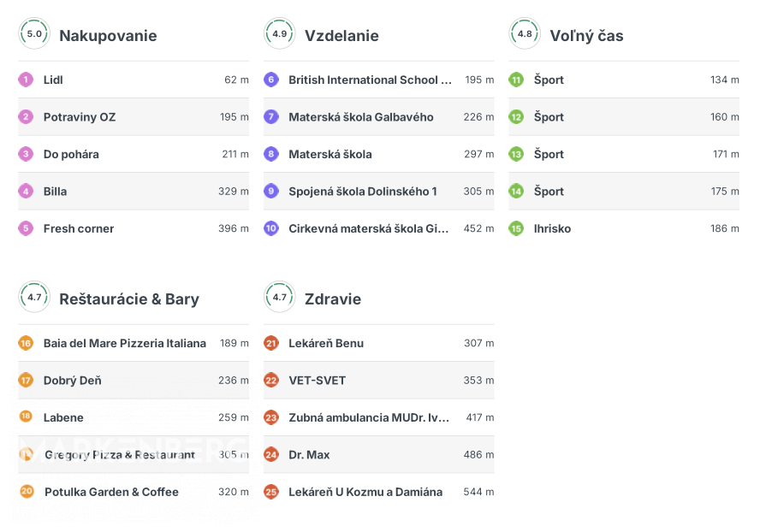The width and height of the screenshot is (760, 532).
Task: Click the 4.8 rating badge for Voľný čas
Action: point(525,34)
